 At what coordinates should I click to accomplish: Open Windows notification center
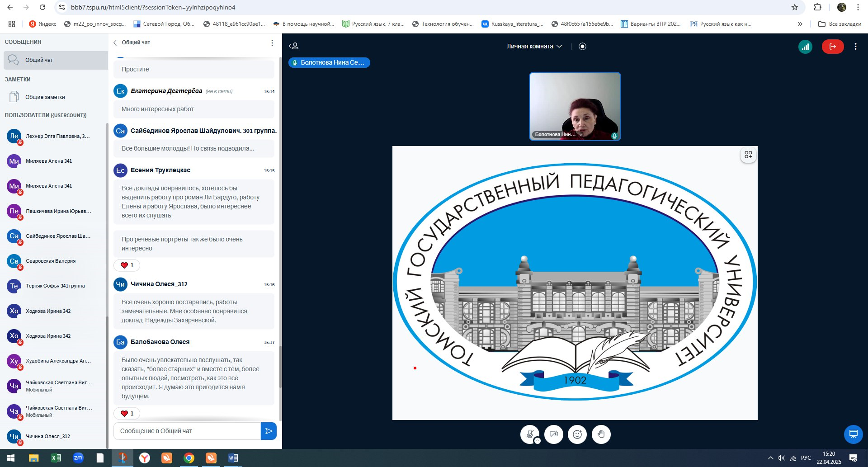(x=853, y=458)
